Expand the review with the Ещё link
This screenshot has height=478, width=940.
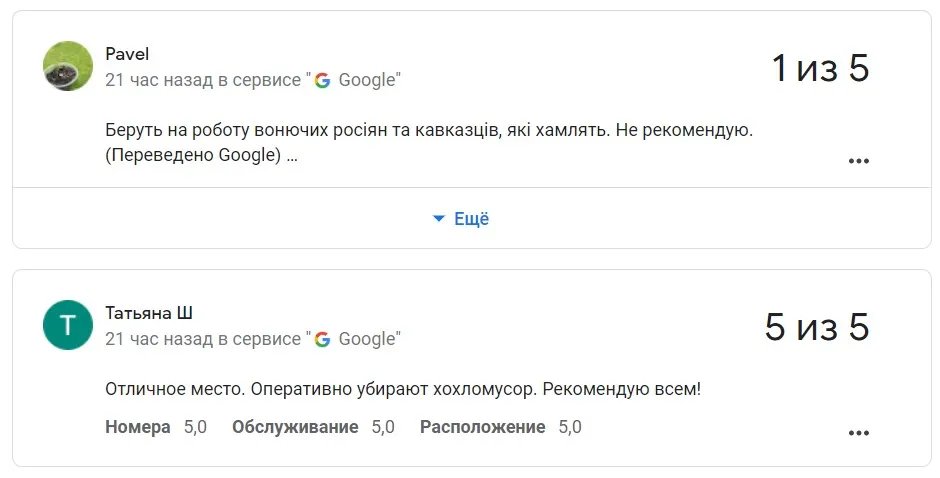[x=471, y=219]
